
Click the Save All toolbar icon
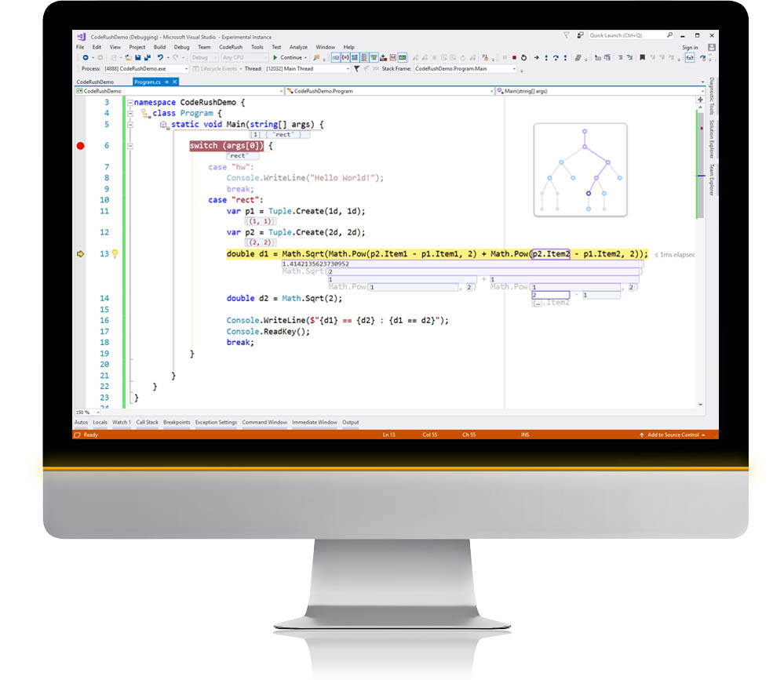(x=148, y=58)
